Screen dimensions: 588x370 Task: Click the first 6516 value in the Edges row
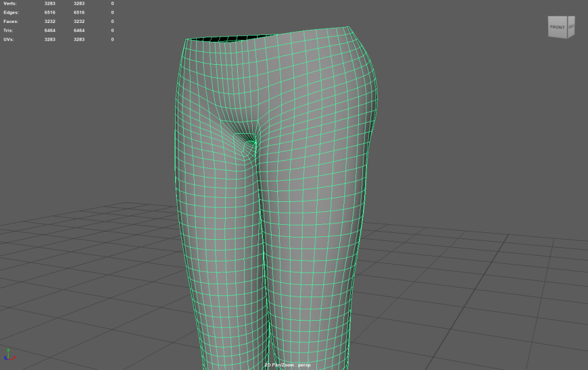pyautogui.click(x=49, y=12)
